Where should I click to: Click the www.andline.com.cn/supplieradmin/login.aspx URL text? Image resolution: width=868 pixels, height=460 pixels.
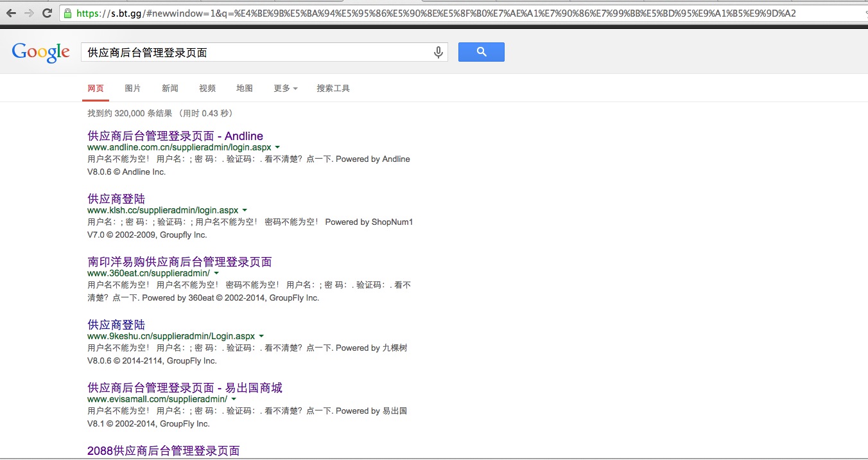point(179,148)
